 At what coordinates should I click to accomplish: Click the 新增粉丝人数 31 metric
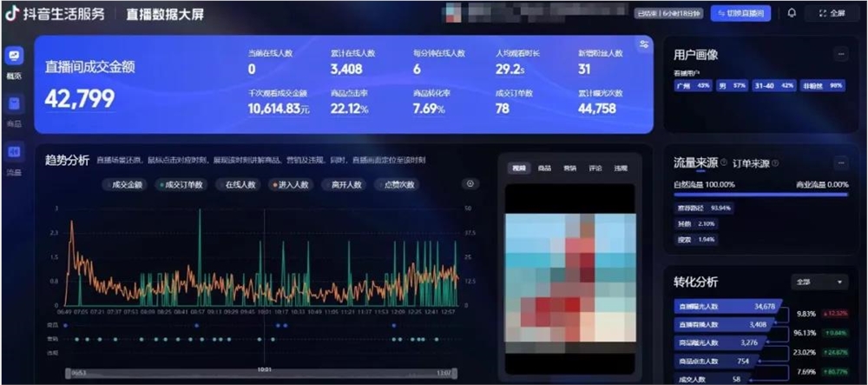point(601,62)
